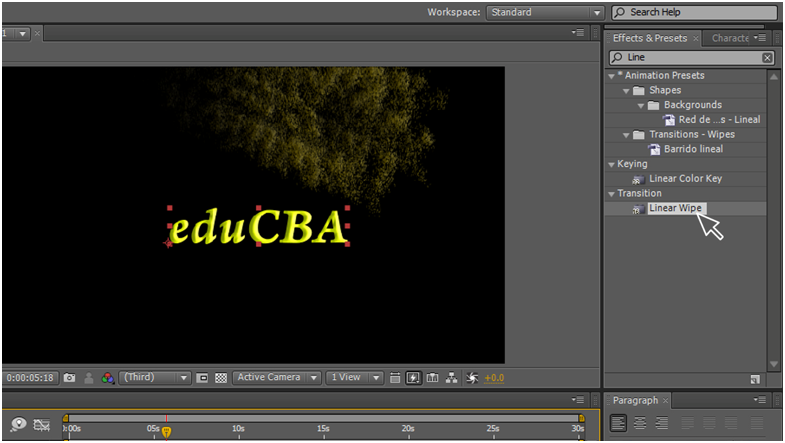This screenshot has height=443, width=785.
Task: Click Create New Animation Preset icon
Action: pyautogui.click(x=755, y=380)
